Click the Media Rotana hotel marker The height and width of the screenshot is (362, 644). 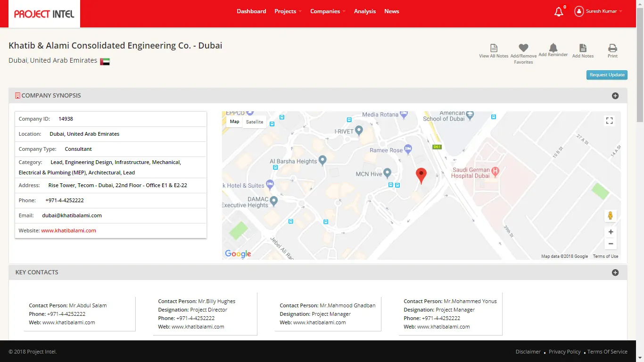point(404,114)
